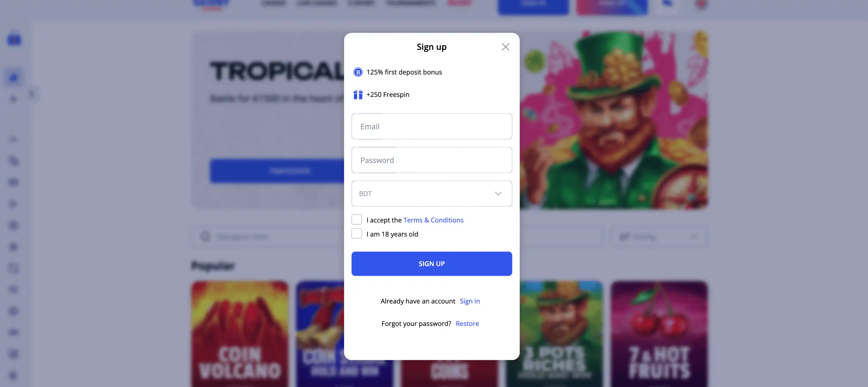Click the close X button on modal
The width and height of the screenshot is (868, 387).
(505, 46)
